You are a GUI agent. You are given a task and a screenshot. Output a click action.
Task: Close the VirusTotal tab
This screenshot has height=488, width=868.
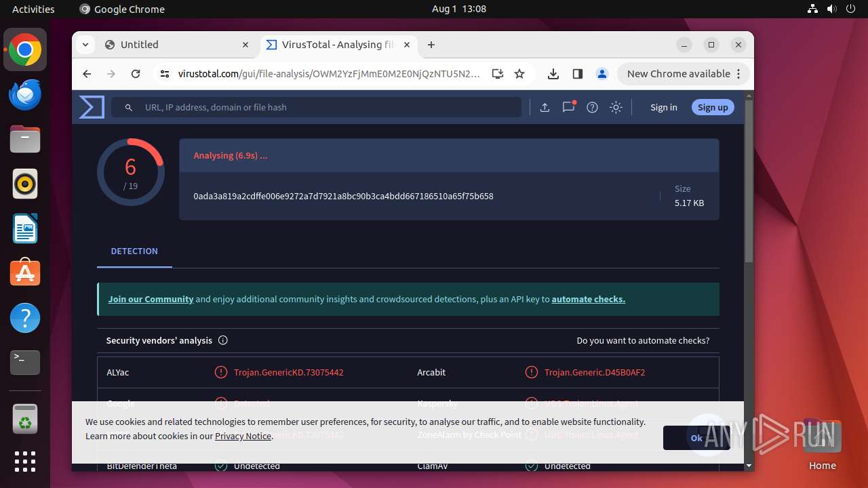point(407,45)
